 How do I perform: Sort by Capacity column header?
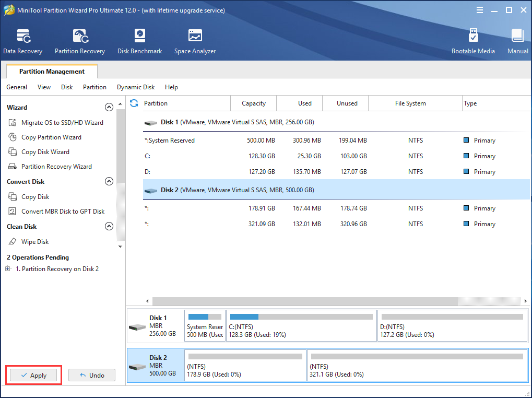(253, 103)
